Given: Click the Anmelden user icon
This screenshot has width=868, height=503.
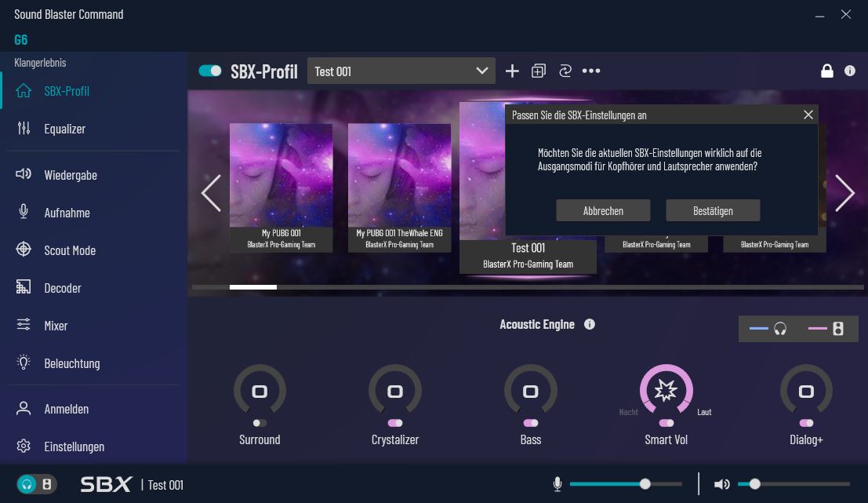Looking at the screenshot, I should (24, 408).
